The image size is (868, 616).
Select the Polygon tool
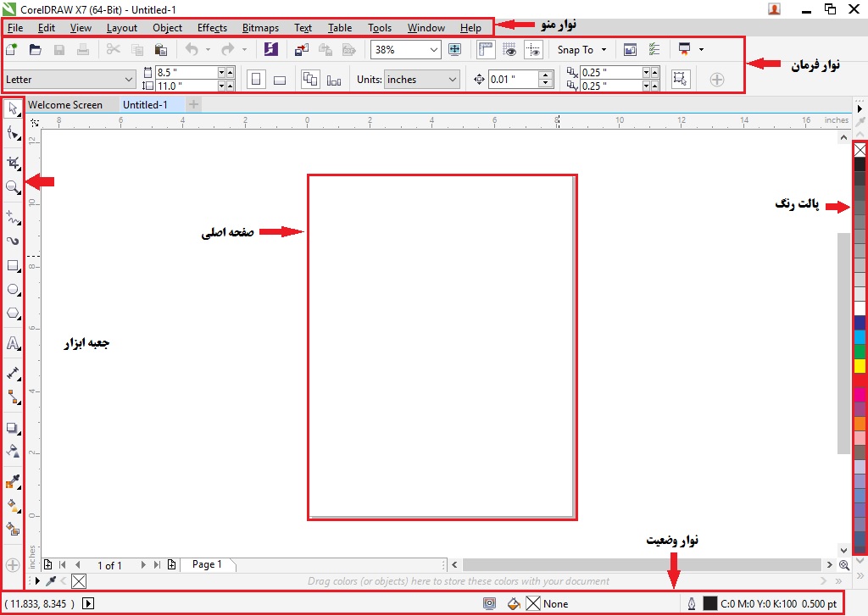pyautogui.click(x=13, y=314)
